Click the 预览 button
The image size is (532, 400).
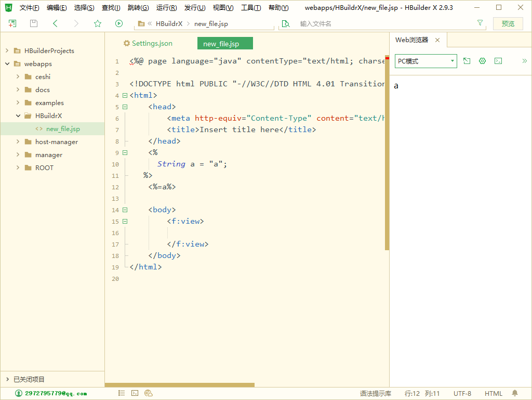tap(508, 23)
